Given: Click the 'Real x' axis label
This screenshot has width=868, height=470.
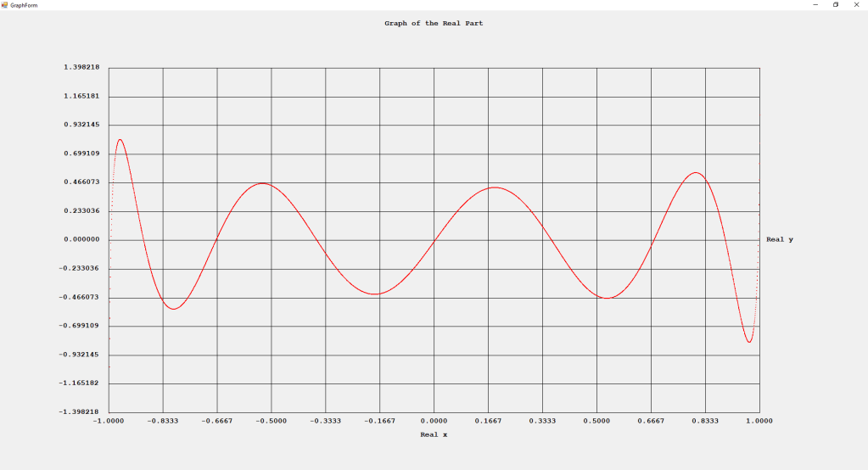Looking at the screenshot, I should tap(434, 434).
